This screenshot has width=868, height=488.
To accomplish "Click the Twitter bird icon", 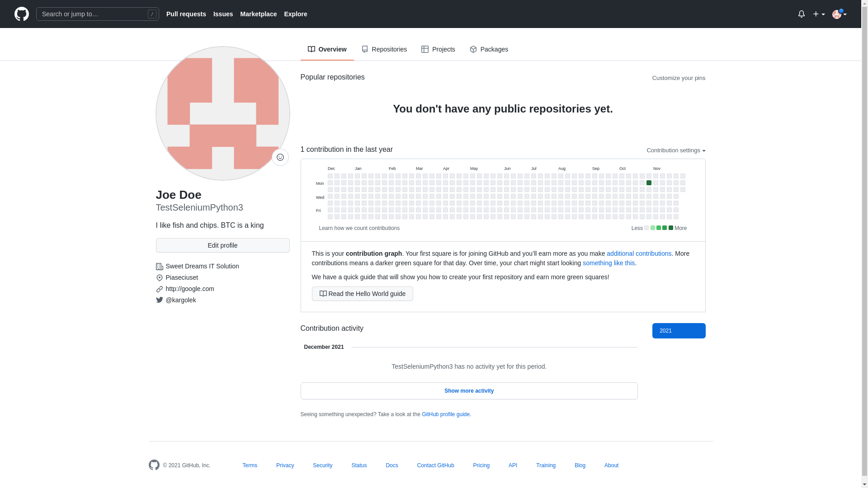I will pyautogui.click(x=159, y=300).
